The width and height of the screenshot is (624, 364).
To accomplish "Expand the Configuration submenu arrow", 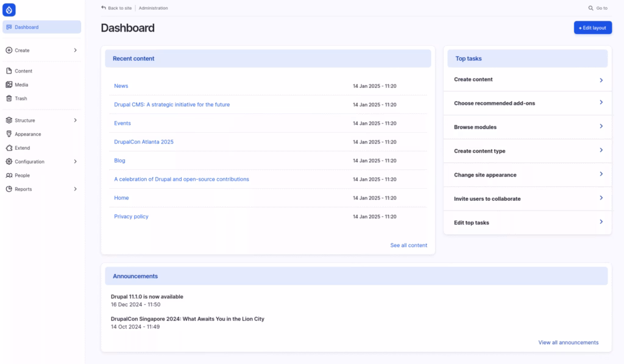I will click(x=76, y=162).
